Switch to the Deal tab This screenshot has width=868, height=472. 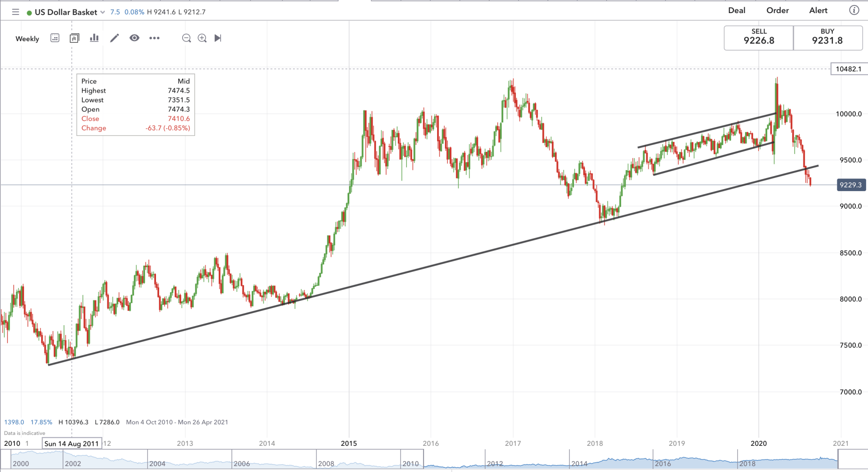click(x=736, y=10)
